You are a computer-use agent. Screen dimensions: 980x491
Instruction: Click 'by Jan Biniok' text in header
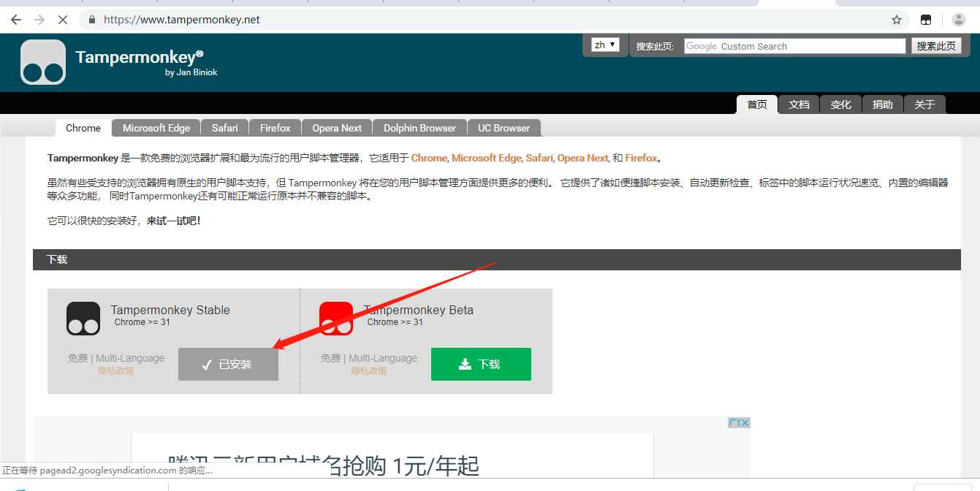pos(191,72)
